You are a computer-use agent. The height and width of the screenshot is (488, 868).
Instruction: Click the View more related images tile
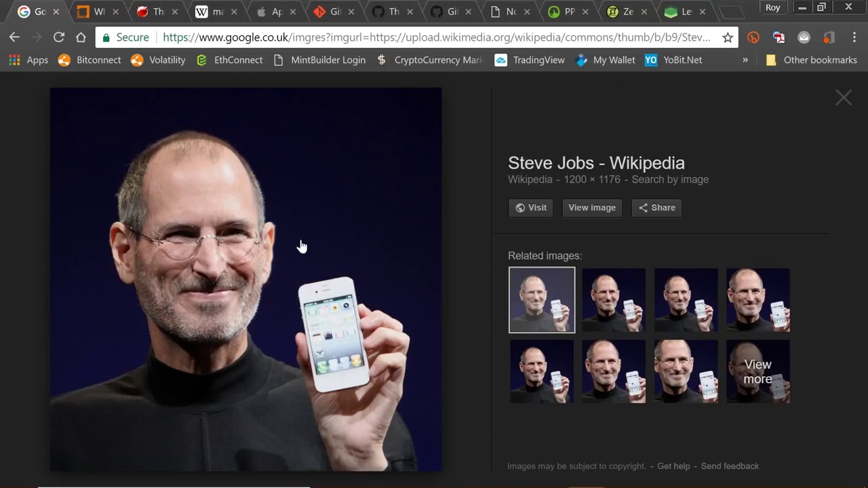[758, 371]
